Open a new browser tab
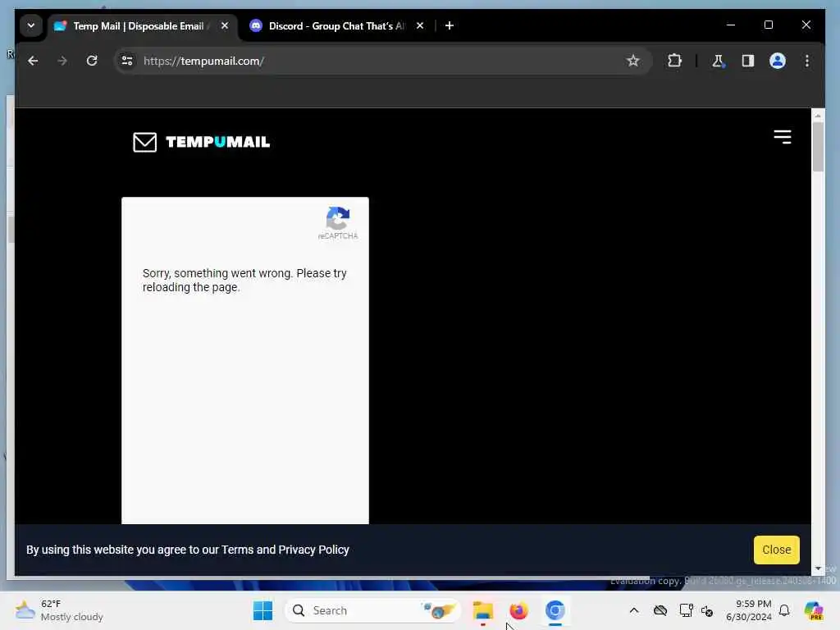The image size is (840, 630). [x=450, y=25]
